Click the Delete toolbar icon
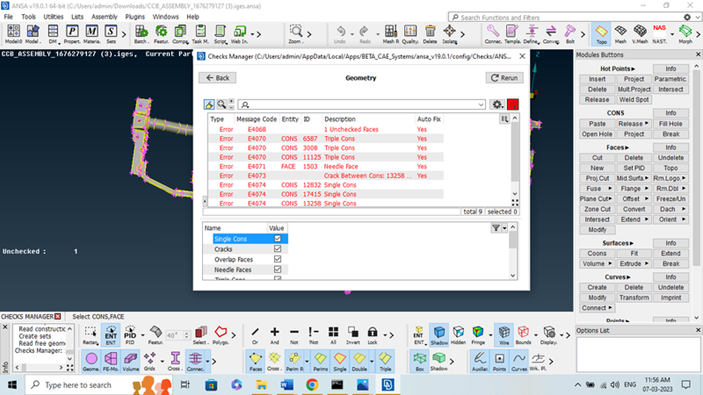Image resolution: width=703 pixels, height=395 pixels. [430, 34]
